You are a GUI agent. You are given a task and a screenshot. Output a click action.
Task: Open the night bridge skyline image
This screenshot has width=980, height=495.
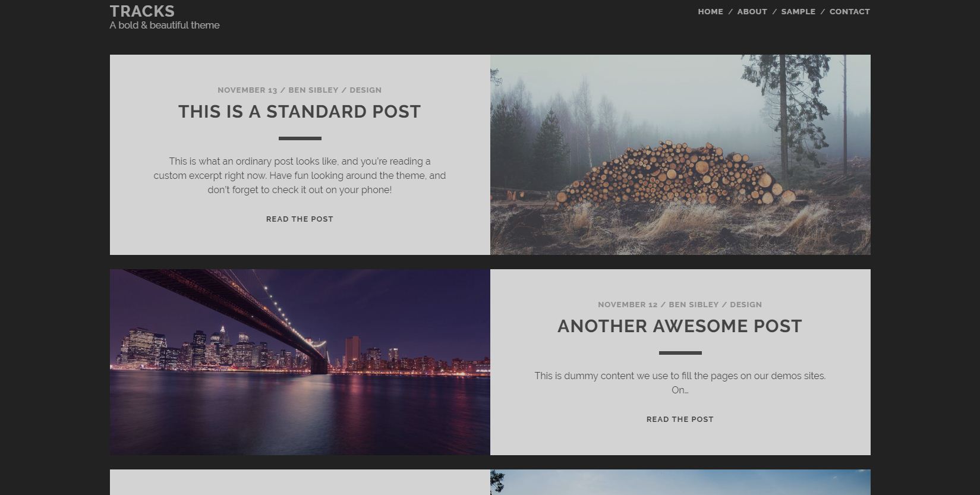point(300,362)
